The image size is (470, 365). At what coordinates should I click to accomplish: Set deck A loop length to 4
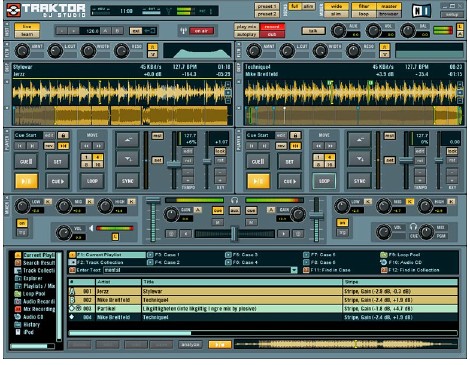(x=98, y=157)
